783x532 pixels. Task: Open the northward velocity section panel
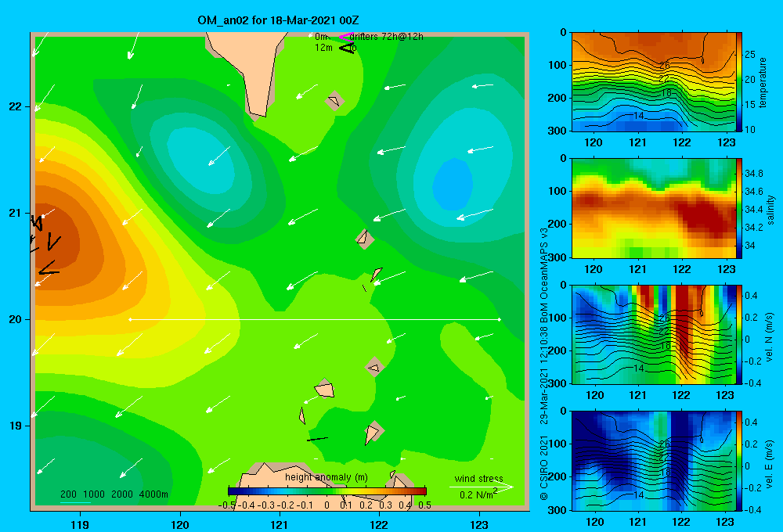pyautogui.click(x=653, y=334)
